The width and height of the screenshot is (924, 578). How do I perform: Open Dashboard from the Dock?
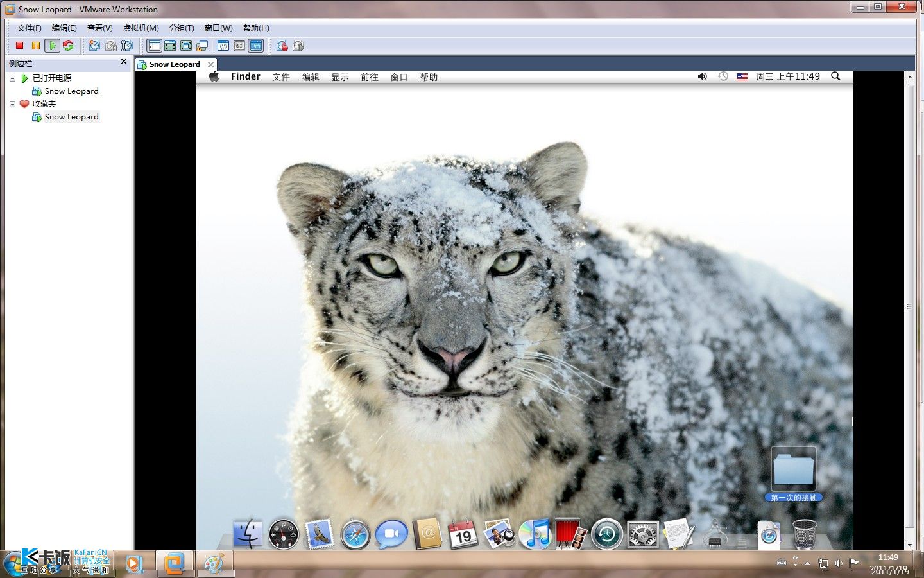pos(283,534)
